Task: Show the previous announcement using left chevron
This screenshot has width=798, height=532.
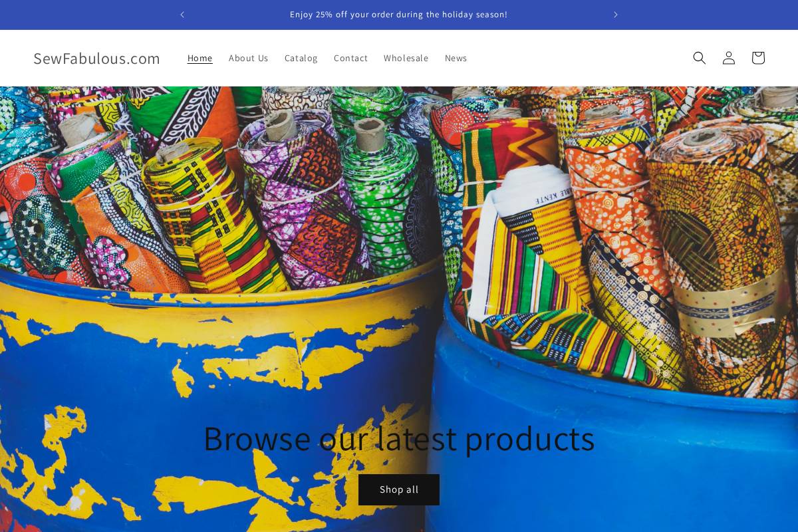Action: coord(182,15)
